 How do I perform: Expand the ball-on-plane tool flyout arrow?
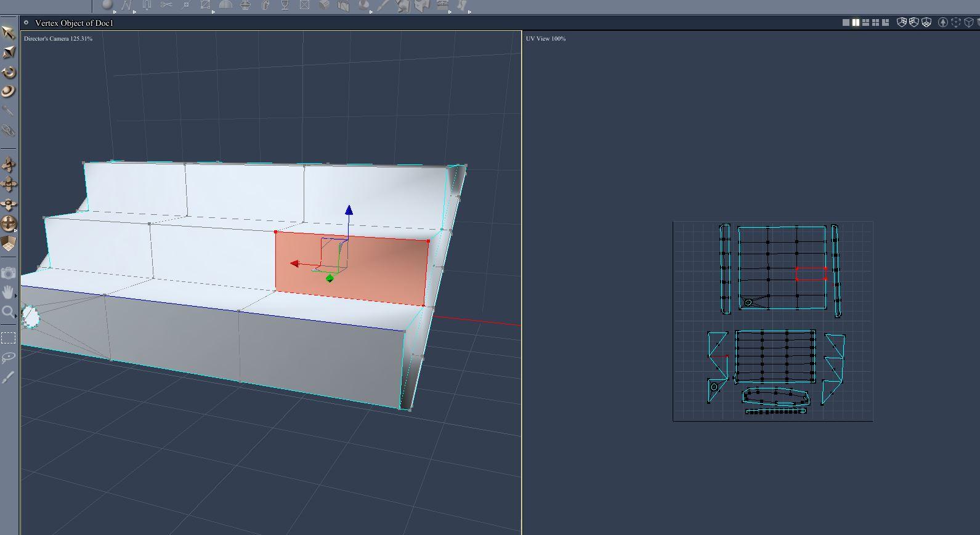[x=371, y=12]
